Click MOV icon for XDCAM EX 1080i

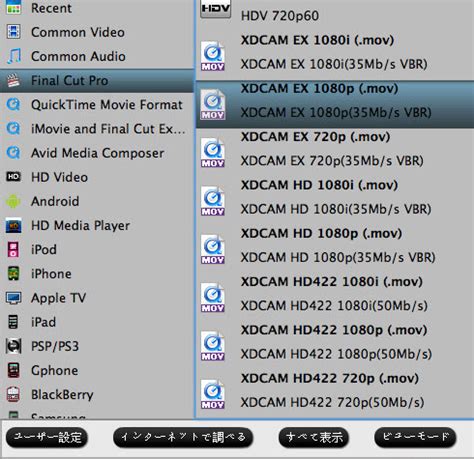213,56
